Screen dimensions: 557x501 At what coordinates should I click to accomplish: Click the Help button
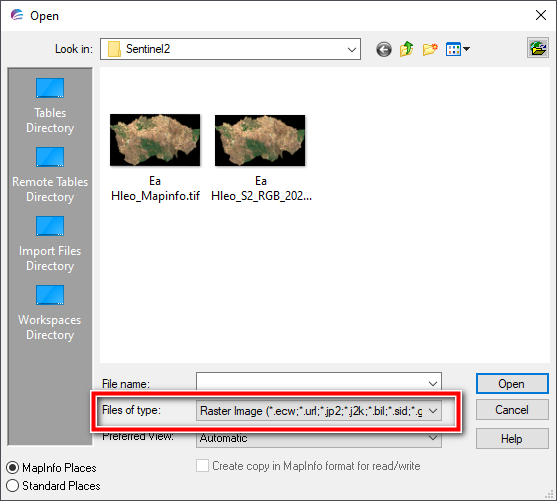(512, 438)
